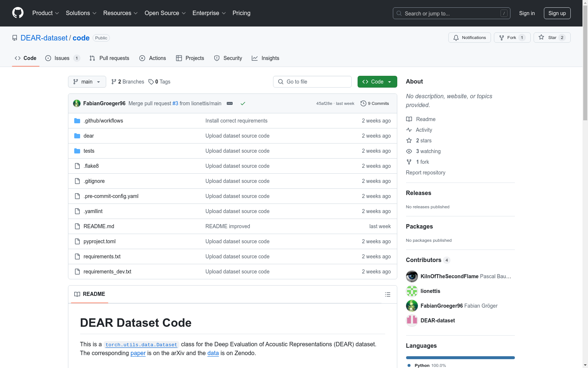Open the Pull requests tab
The image size is (588, 368).
(110, 58)
